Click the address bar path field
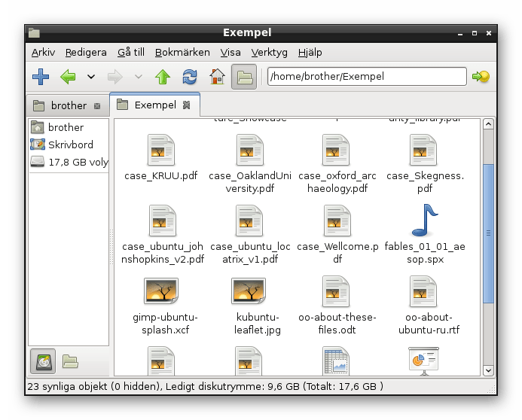The height and width of the screenshot is (420, 522). [x=366, y=76]
